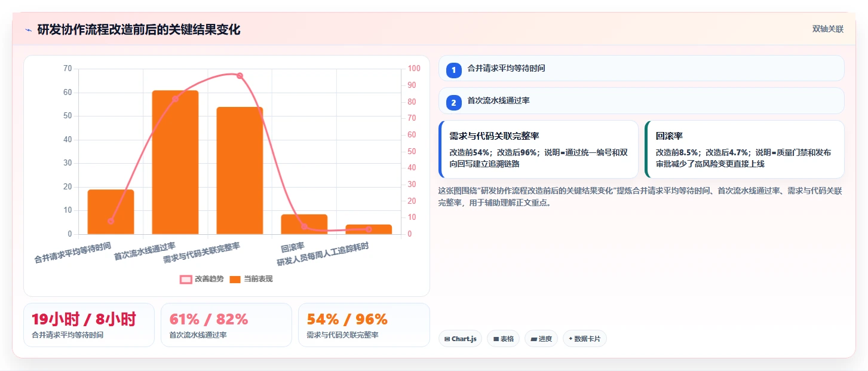Open the 回滚率 card
Viewport: 868px width, 371px height.
(744, 149)
